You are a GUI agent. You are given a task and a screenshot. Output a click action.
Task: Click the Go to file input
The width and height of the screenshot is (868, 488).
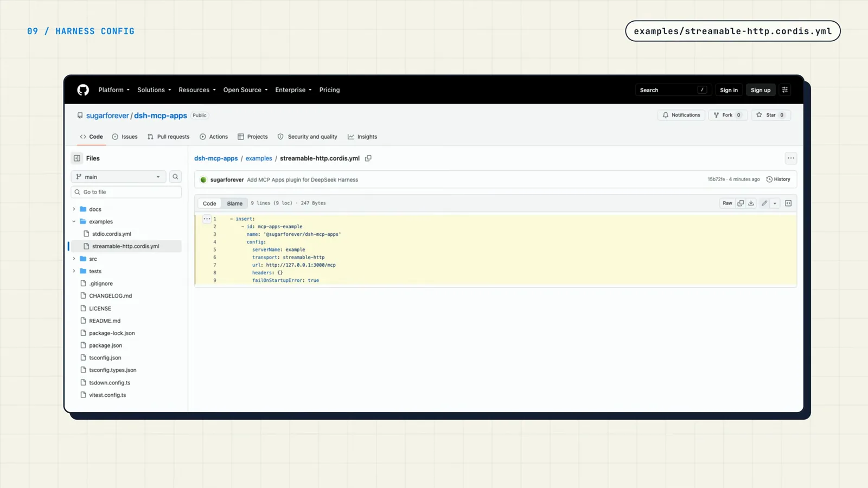(126, 192)
